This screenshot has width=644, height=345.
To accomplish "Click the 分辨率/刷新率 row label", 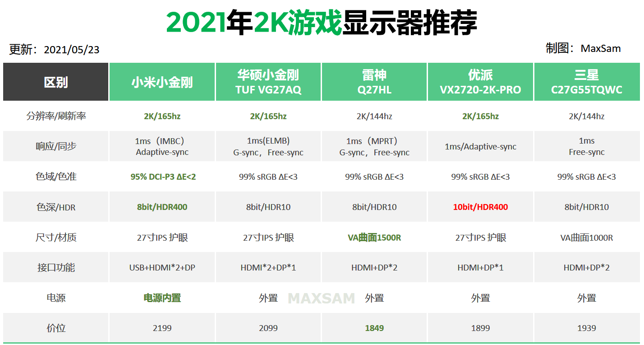I will pyautogui.click(x=56, y=116).
